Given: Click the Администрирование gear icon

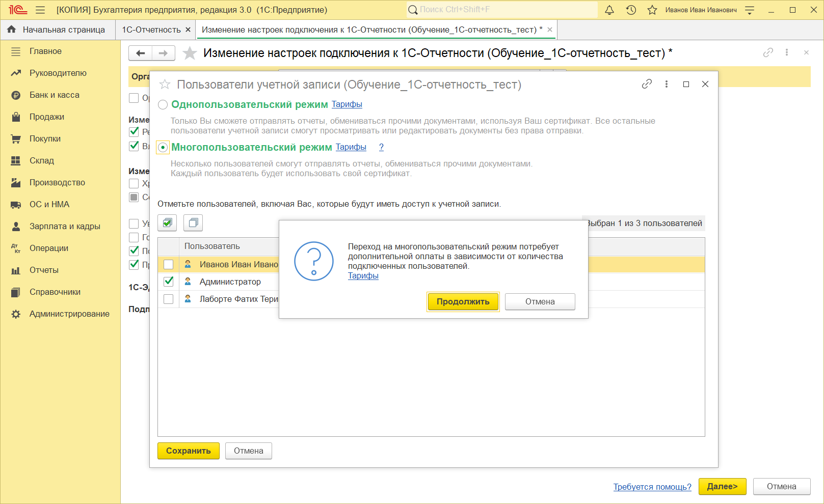Looking at the screenshot, I should point(16,314).
